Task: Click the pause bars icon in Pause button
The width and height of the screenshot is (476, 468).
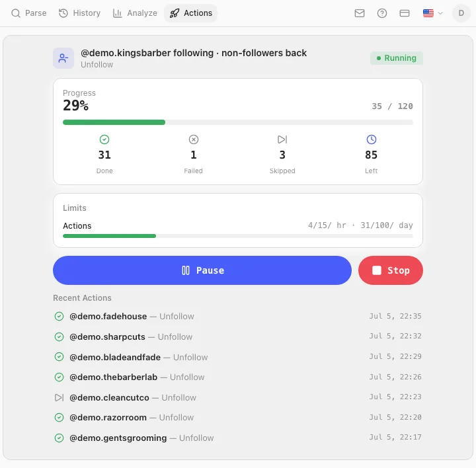Action: point(186,270)
